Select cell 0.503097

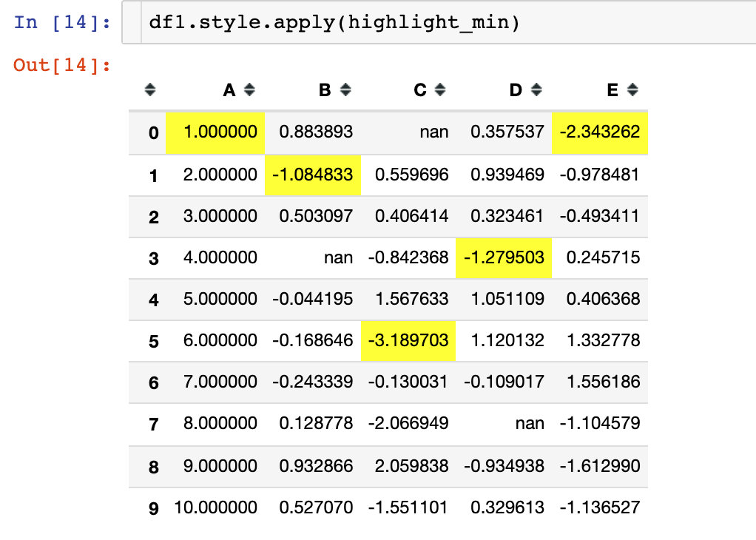point(312,217)
